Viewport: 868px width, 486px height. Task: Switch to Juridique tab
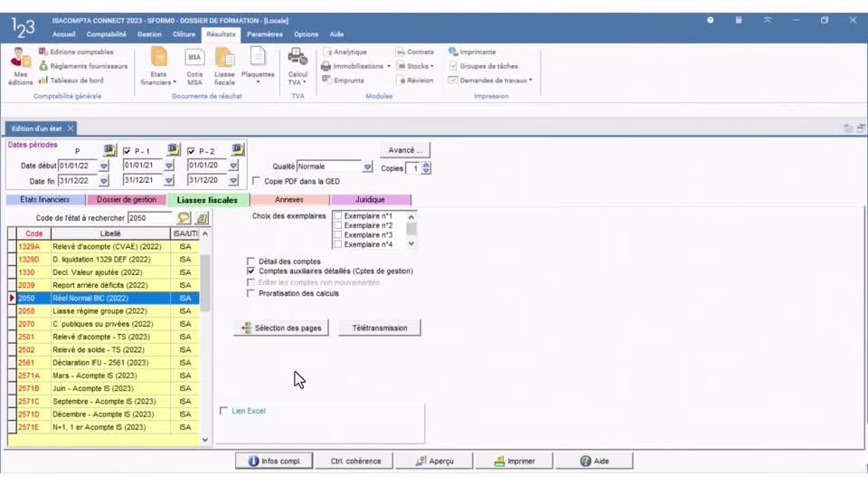click(x=370, y=199)
